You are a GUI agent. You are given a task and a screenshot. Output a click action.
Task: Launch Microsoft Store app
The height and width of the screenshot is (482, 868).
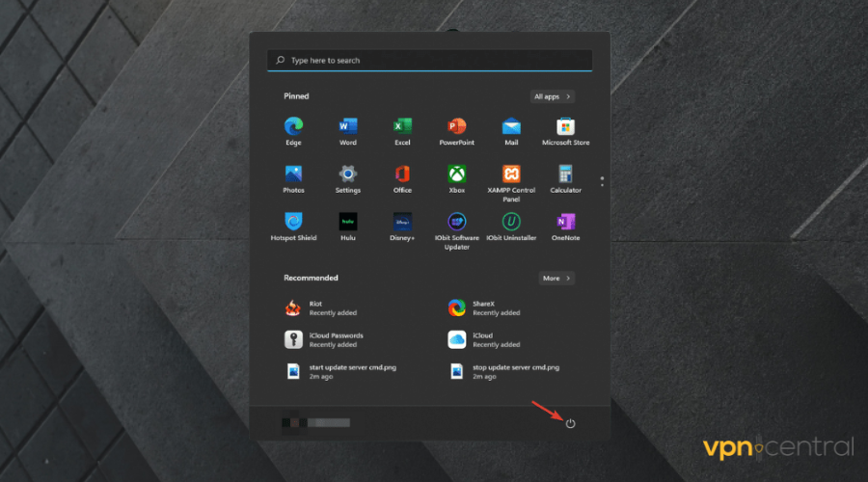pos(565,127)
